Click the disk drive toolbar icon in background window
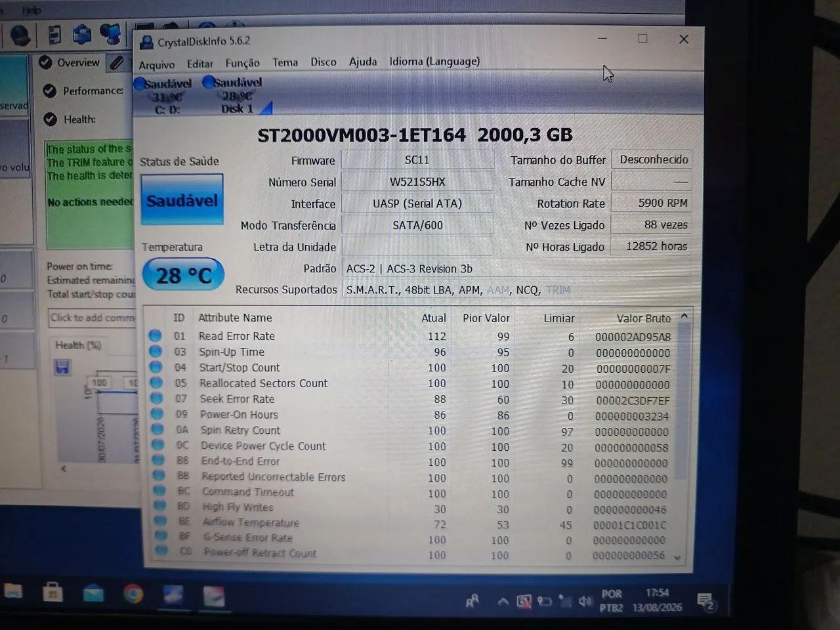The image size is (840, 630). tap(54, 34)
